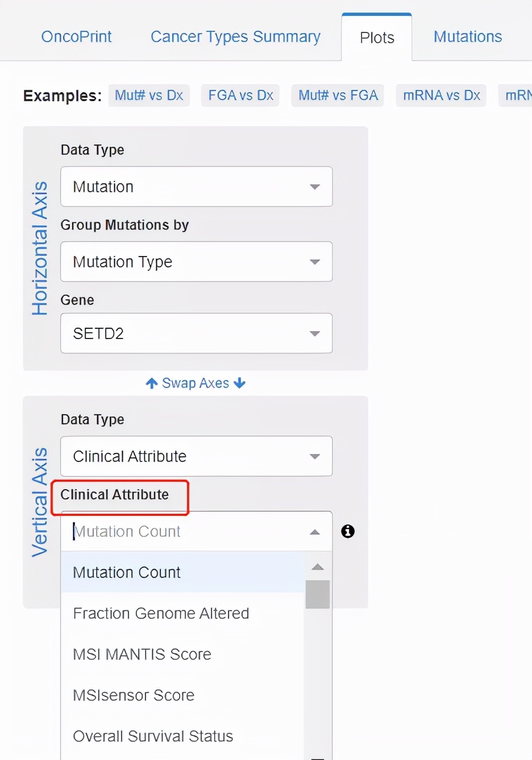Collapse the Clinical Attribute dropdown arrow

tap(315, 532)
